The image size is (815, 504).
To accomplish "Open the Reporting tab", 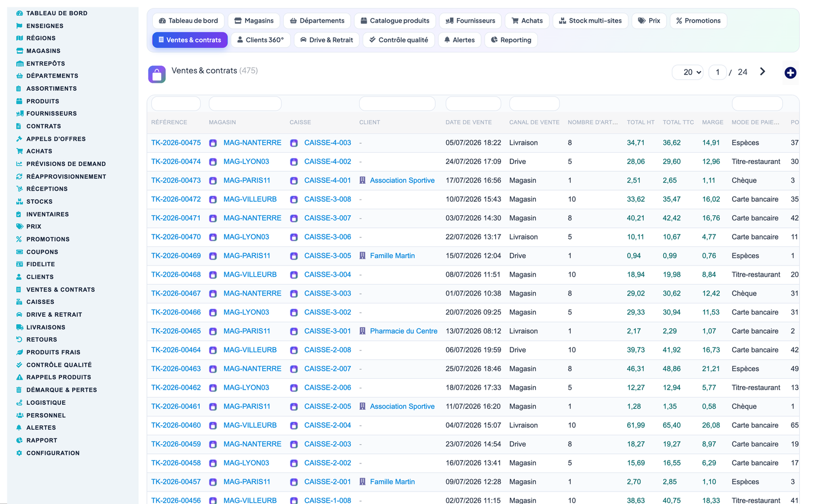I will (511, 40).
